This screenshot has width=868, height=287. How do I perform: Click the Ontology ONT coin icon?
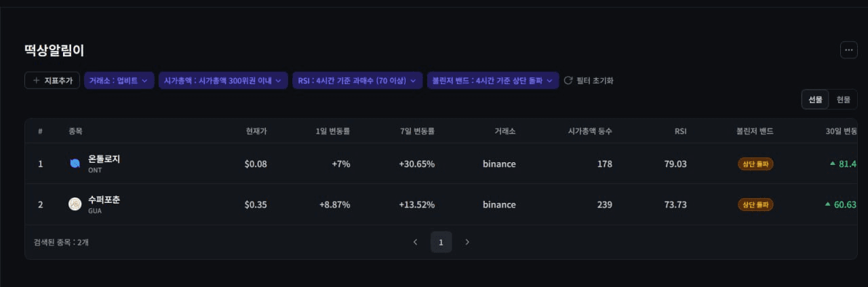tap(75, 164)
